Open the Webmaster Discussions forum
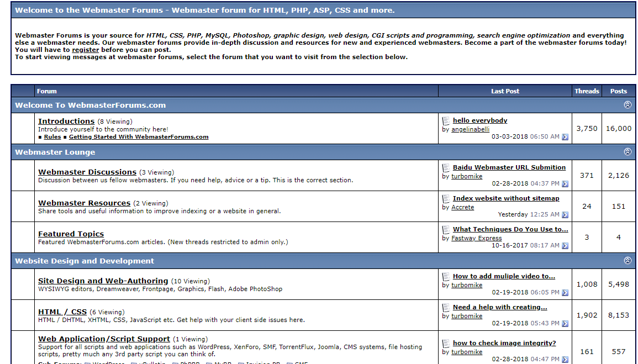638x364 pixels. [x=87, y=172]
